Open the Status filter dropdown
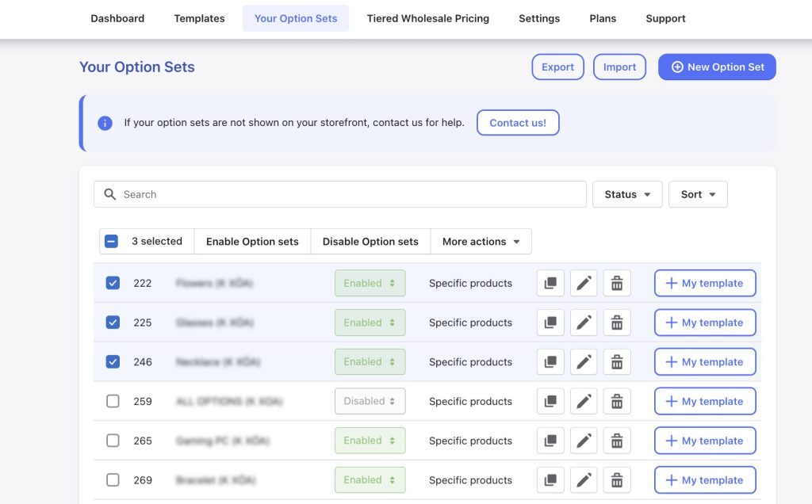Viewport: 812px width, 504px height. pos(627,194)
